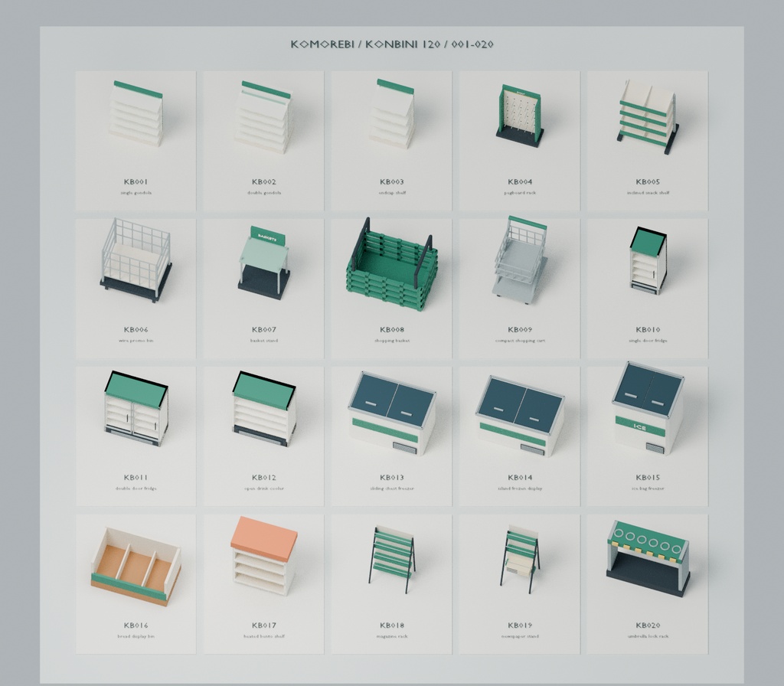Select the KB014 island frozen display
784x686 pixels.
[520, 436]
